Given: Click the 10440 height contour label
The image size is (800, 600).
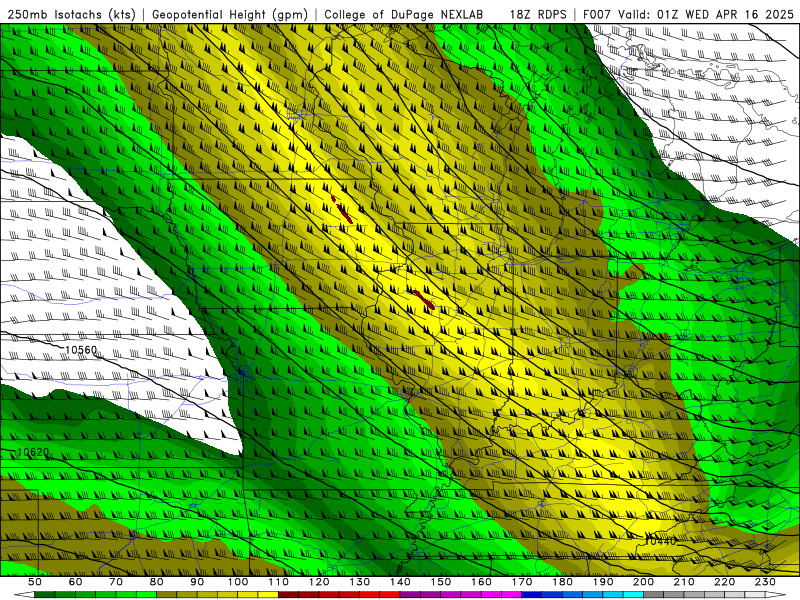Looking at the screenshot, I should 660,541.
